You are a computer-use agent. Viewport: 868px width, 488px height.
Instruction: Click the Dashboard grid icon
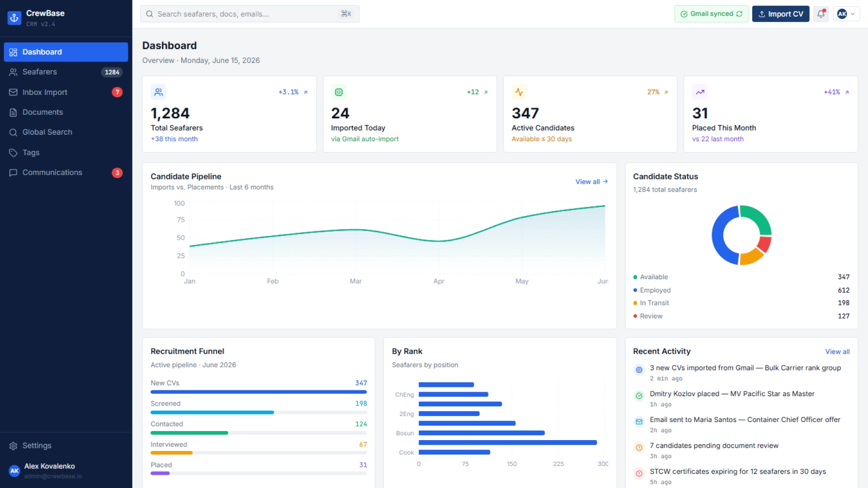13,52
